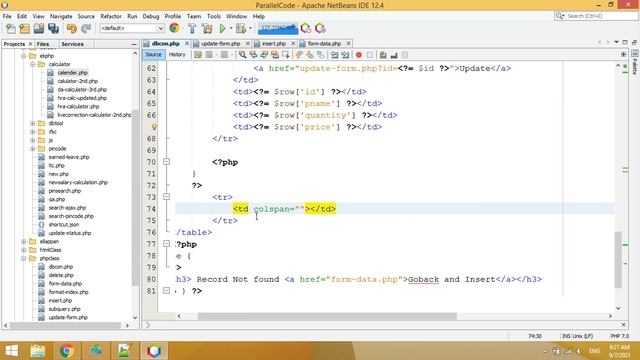Collapse code fold at line 70
Image resolution: width=640 pixels, height=360 pixels.
pyautogui.click(x=166, y=162)
